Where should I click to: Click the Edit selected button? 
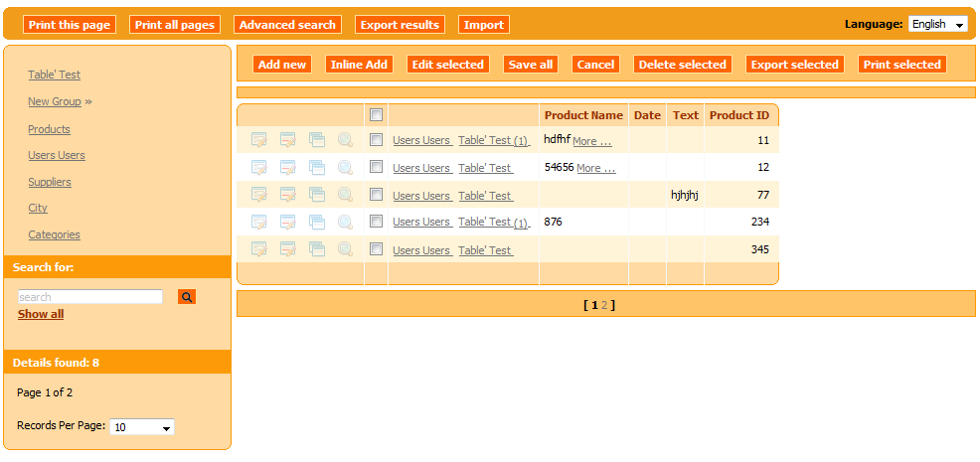point(448,65)
